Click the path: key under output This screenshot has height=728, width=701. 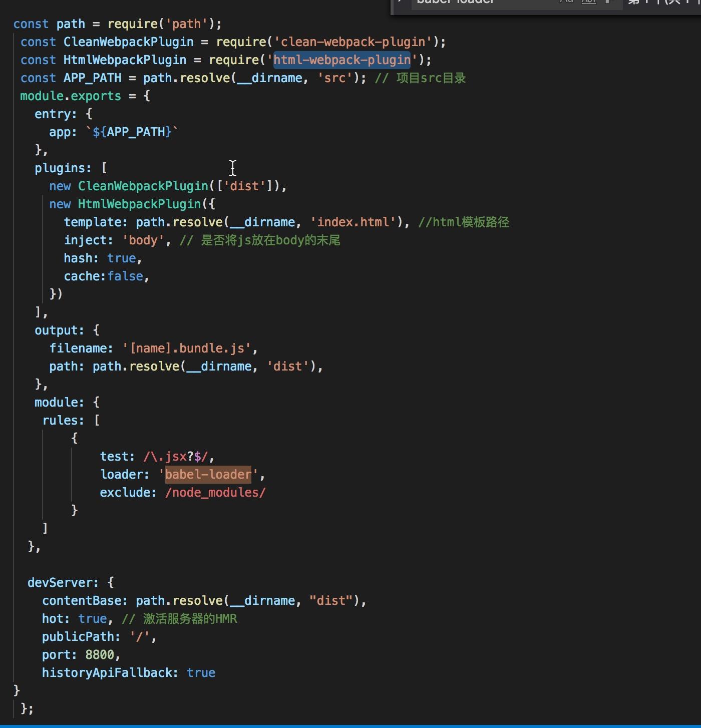pos(67,367)
